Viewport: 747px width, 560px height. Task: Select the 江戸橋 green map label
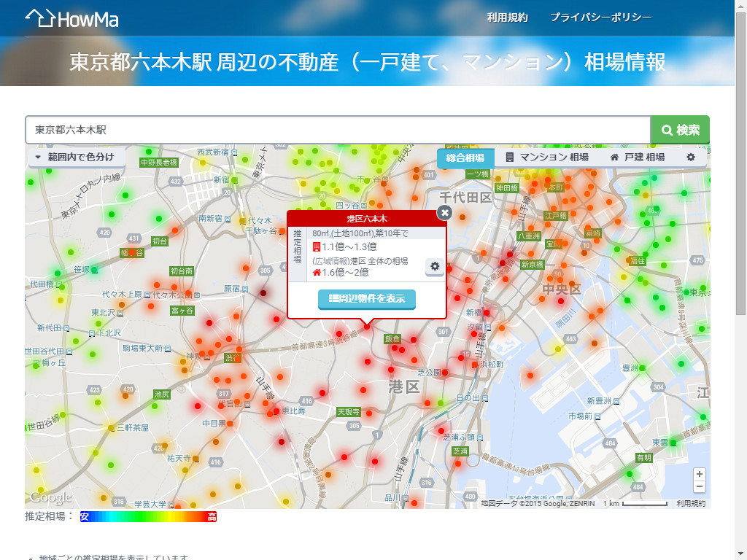coord(555,216)
